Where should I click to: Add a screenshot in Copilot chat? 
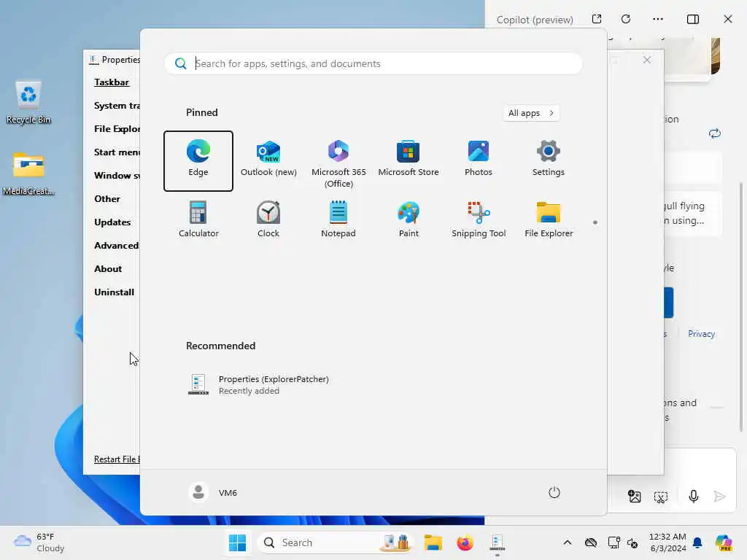(x=661, y=497)
